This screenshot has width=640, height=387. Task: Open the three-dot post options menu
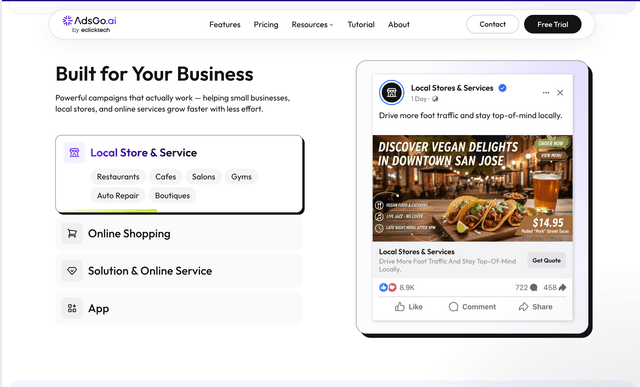point(546,93)
